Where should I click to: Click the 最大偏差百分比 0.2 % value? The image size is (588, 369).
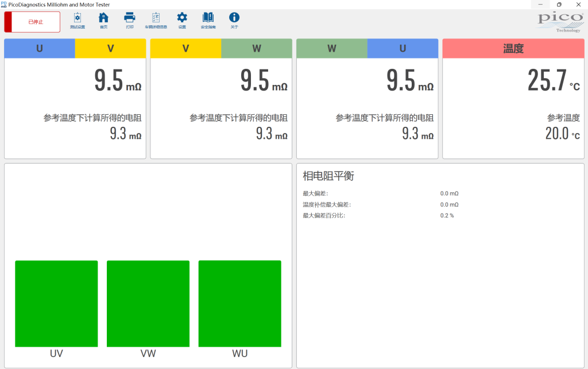pos(447,215)
